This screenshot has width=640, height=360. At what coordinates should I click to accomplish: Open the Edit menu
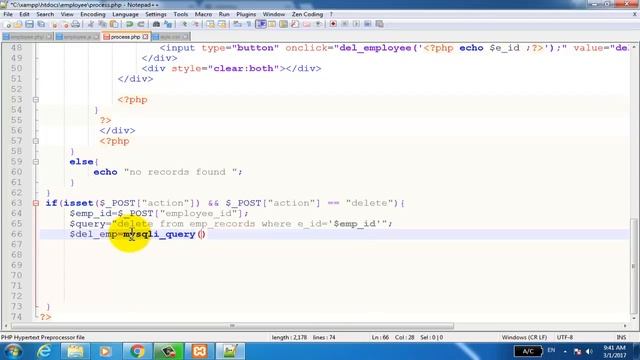point(24,14)
